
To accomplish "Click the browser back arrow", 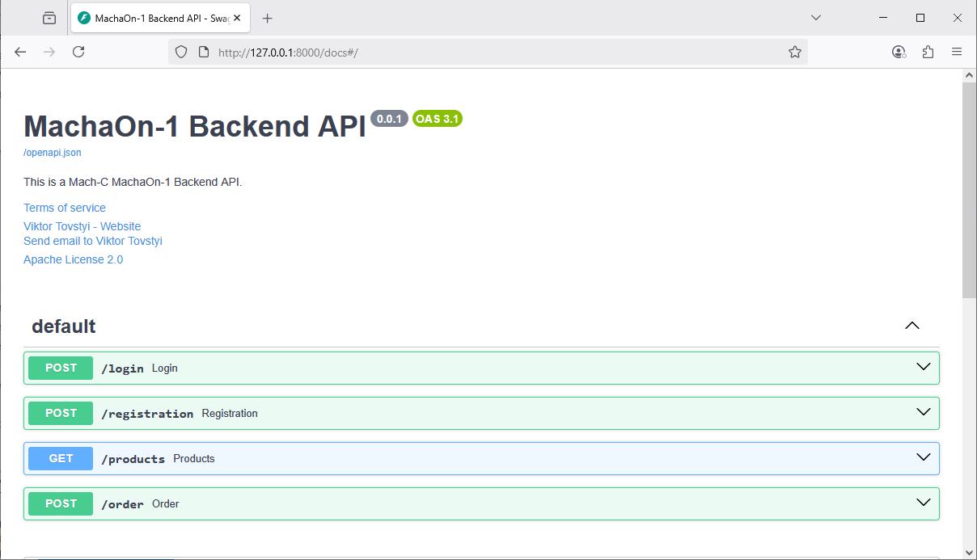I will point(21,52).
